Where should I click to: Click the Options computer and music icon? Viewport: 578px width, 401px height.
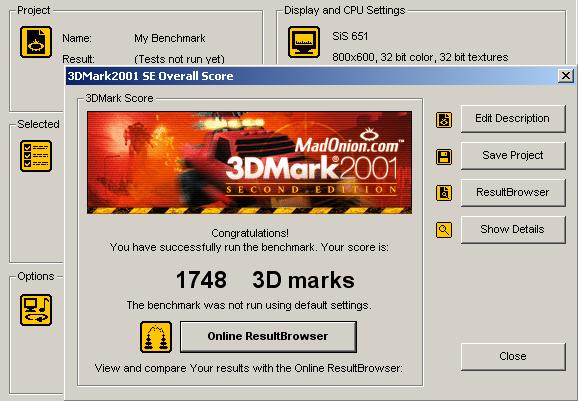pyautogui.click(x=36, y=310)
